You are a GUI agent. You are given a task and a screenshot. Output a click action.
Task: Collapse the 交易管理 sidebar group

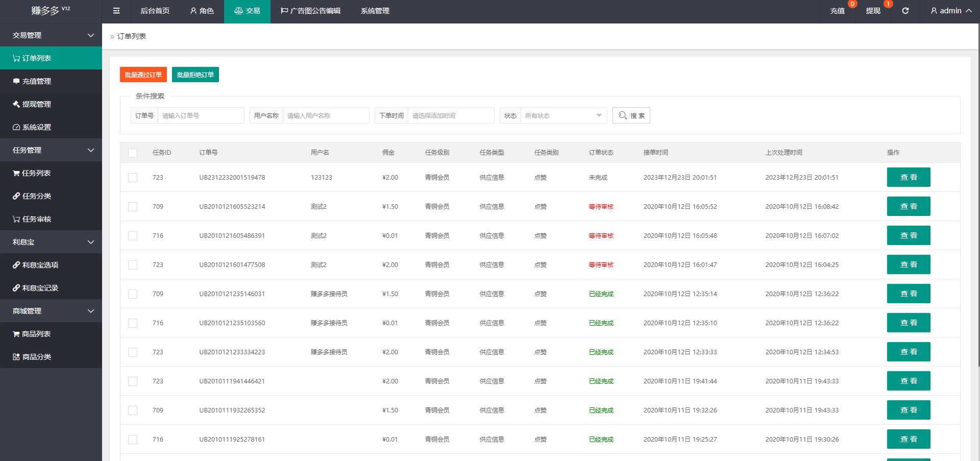click(x=51, y=35)
